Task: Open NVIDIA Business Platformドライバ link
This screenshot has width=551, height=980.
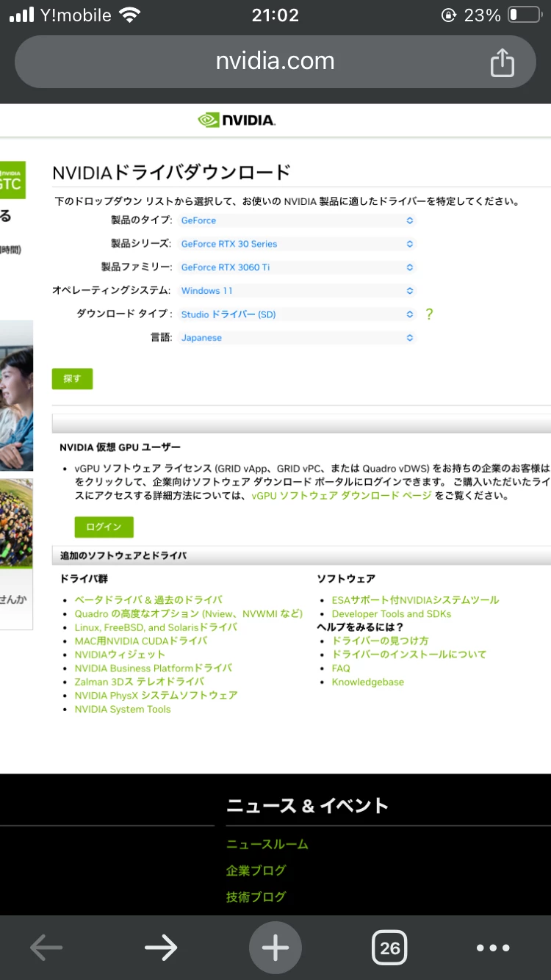Action: coord(153,669)
